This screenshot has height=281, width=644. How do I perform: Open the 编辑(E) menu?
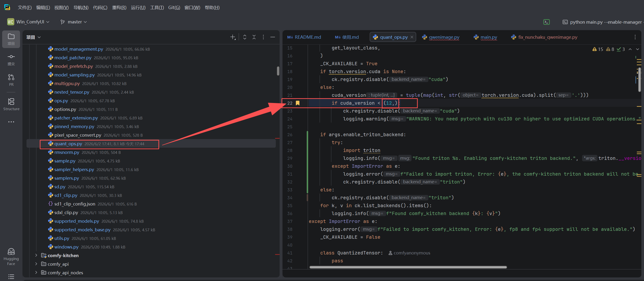click(43, 7)
